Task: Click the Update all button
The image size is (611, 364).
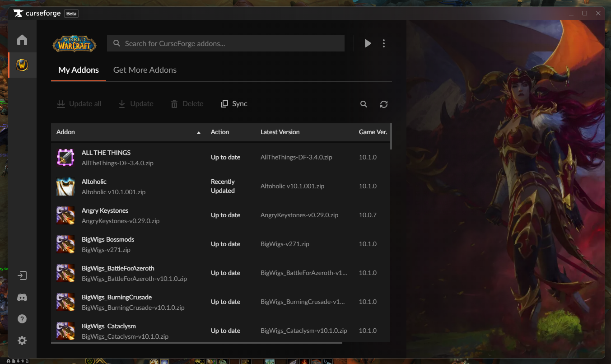Action: 79,104
